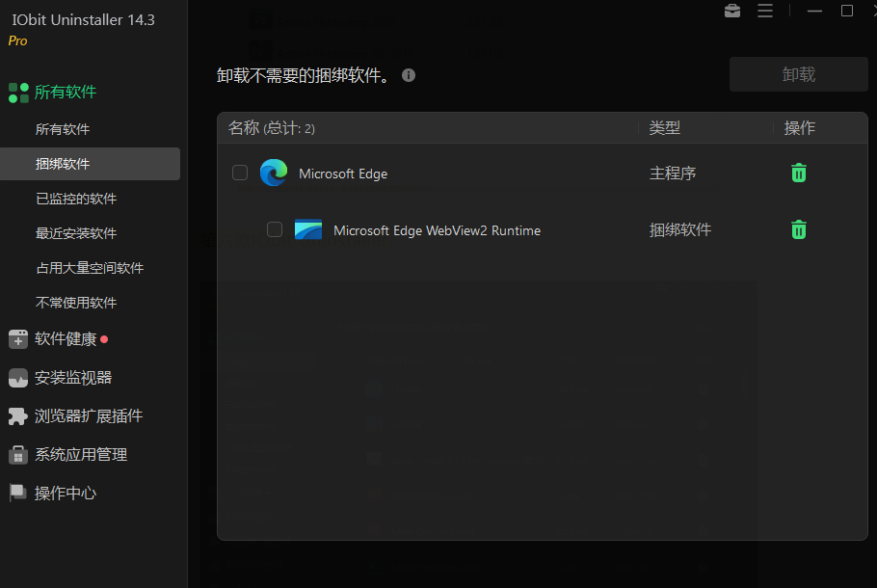Open 浏览器扩展插件 section

[89, 416]
